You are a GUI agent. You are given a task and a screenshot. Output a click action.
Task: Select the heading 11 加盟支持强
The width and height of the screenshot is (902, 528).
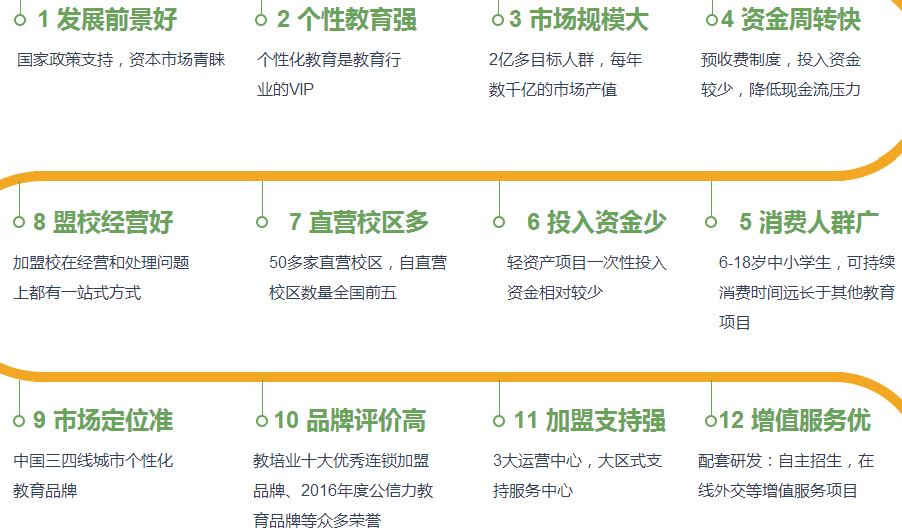click(x=590, y=420)
